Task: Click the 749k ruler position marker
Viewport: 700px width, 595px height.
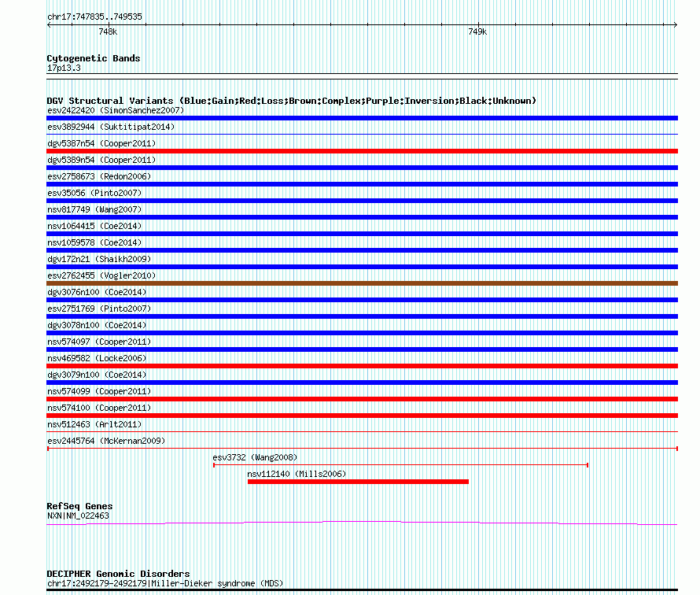Action: 477,32
